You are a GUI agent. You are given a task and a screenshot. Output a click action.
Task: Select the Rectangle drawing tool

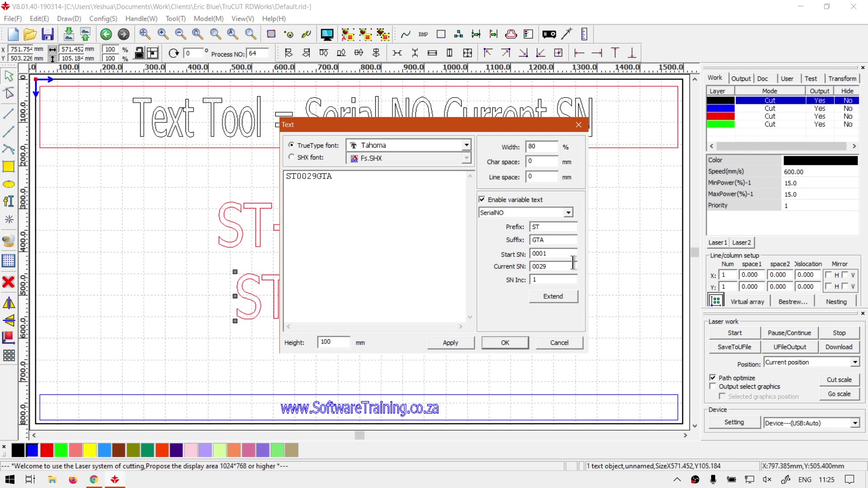click(9, 167)
